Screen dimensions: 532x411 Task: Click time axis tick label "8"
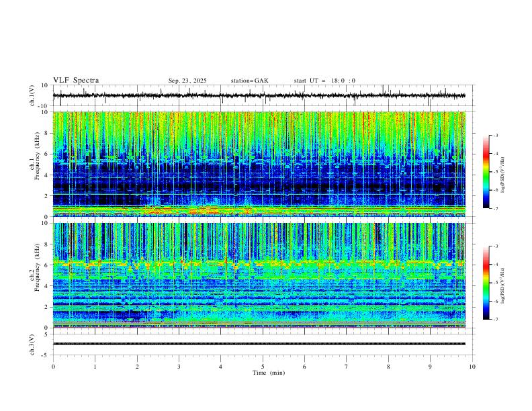tap(388, 367)
